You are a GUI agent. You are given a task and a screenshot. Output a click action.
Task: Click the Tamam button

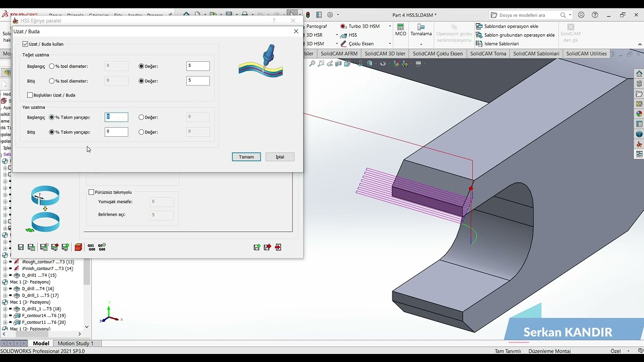coord(247,157)
